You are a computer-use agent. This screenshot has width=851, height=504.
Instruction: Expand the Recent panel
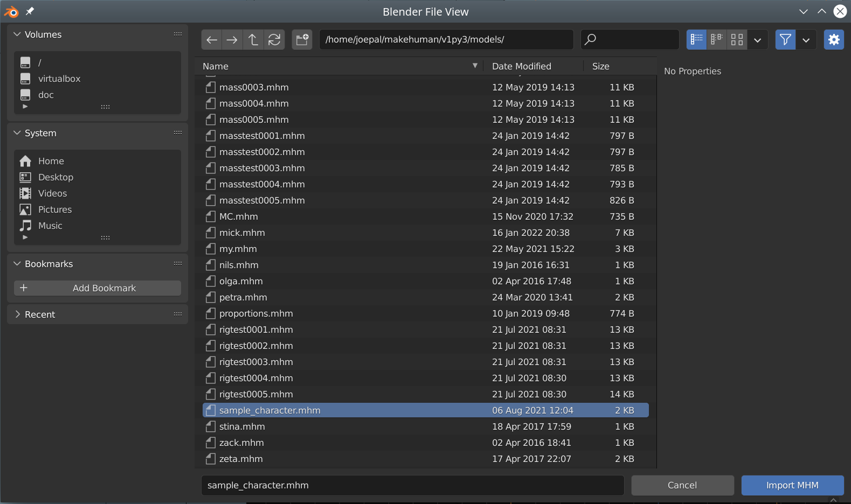(17, 314)
